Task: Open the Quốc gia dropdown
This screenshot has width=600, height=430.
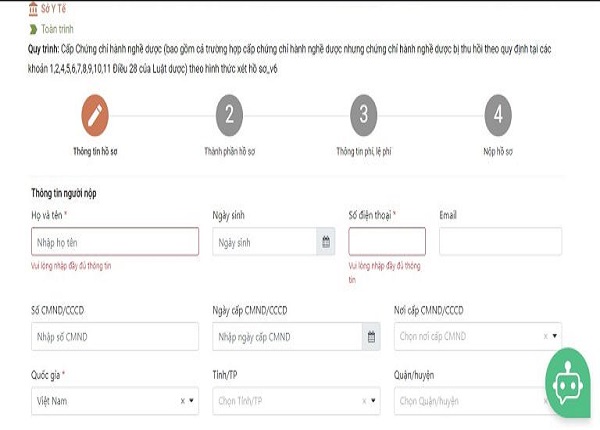Action: coord(193,401)
